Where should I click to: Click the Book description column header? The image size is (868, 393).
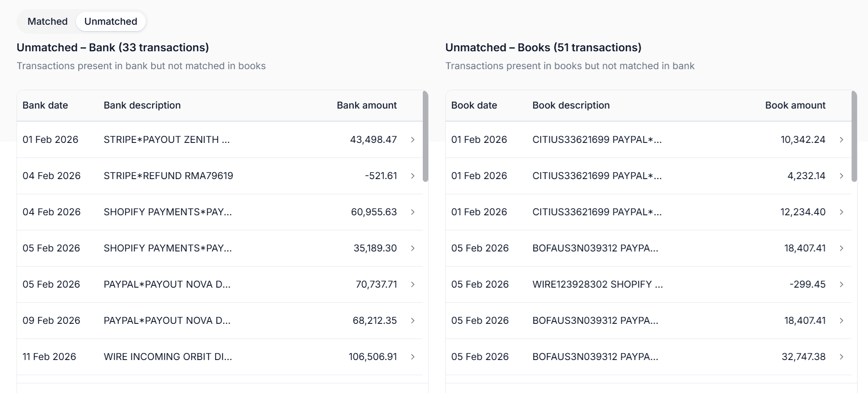571,105
